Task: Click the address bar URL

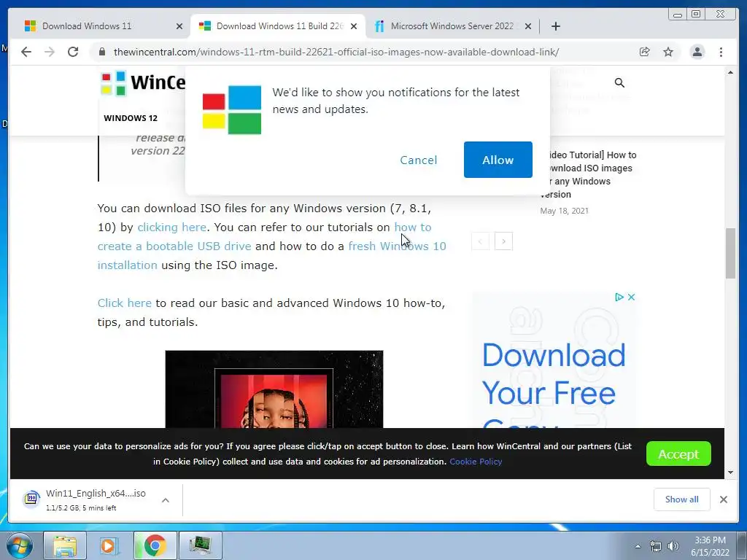Action: click(336, 52)
